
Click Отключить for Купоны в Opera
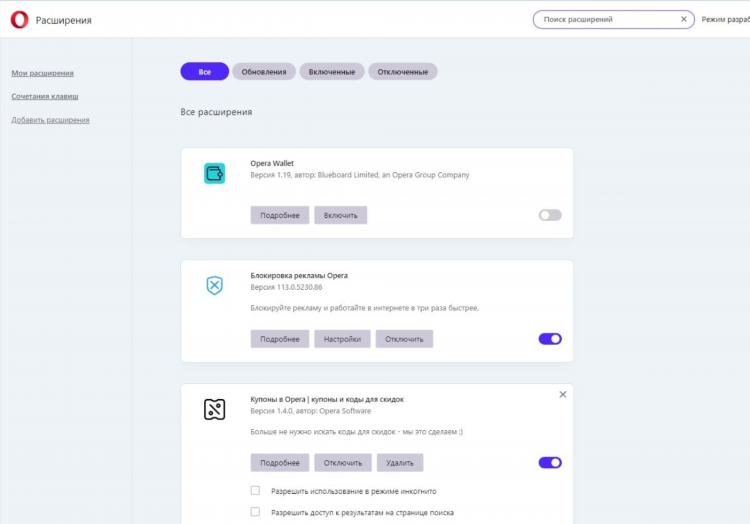click(x=343, y=463)
